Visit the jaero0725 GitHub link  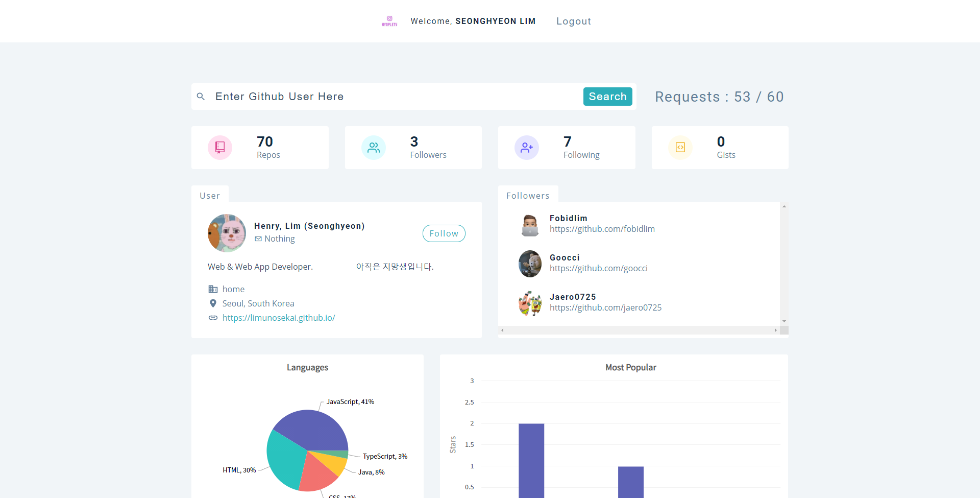(605, 307)
